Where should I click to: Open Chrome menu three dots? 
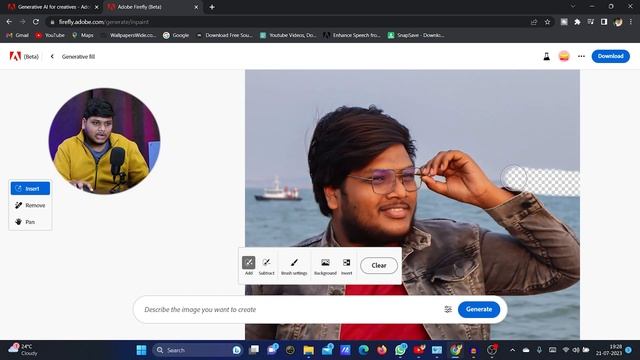[x=631, y=22]
